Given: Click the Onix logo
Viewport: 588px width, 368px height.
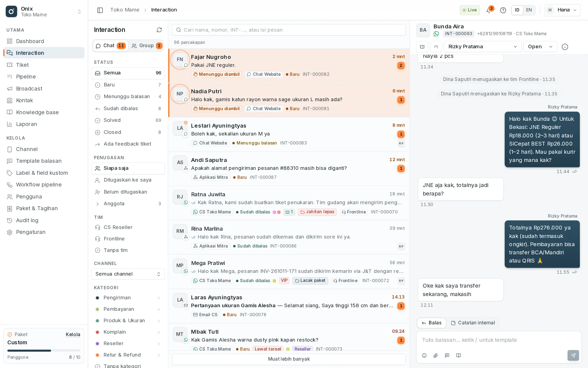Looking at the screenshot, I should (x=11, y=11).
